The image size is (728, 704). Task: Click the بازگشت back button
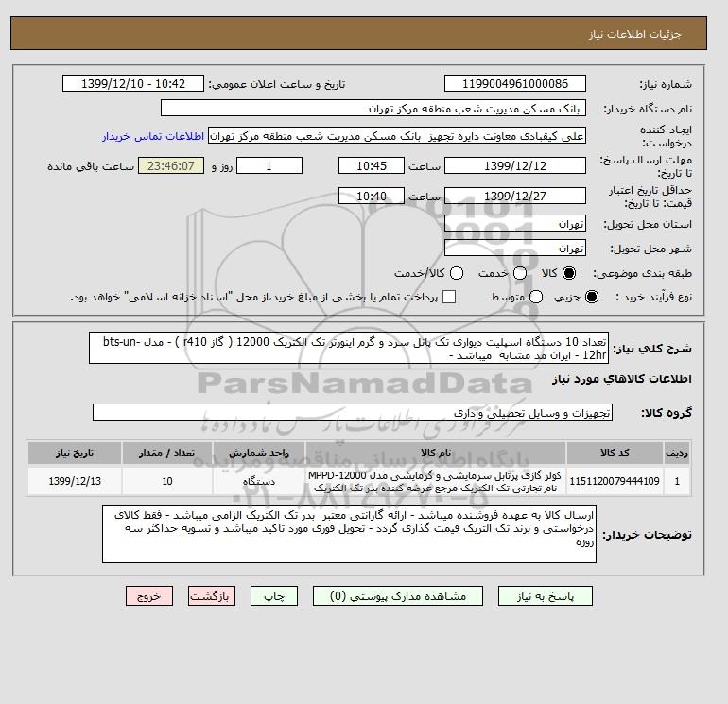[212, 596]
